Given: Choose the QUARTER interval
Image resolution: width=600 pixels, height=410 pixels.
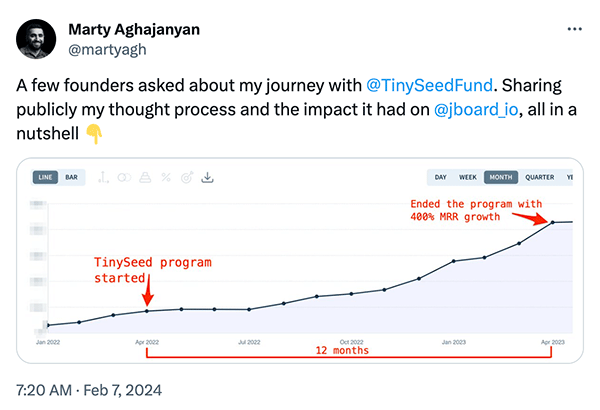Looking at the screenshot, I should [x=540, y=177].
